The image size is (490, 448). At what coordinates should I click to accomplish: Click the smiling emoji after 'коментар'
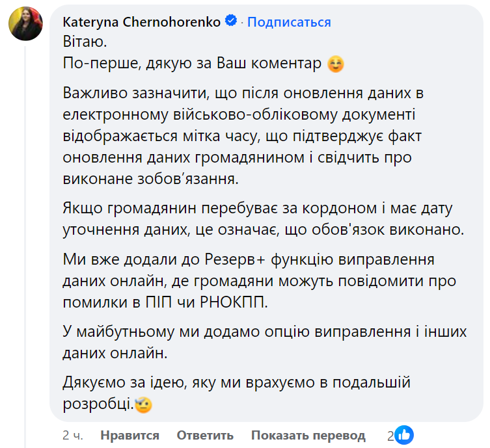click(336, 64)
